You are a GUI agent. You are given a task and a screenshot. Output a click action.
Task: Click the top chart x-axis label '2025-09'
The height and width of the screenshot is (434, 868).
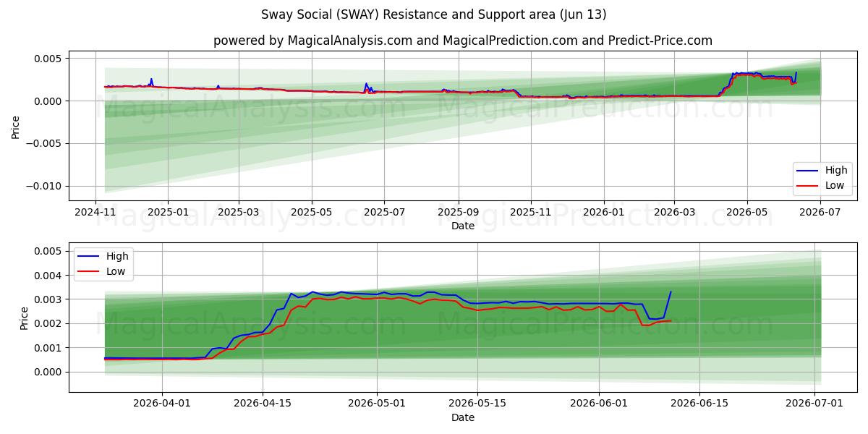click(459, 212)
